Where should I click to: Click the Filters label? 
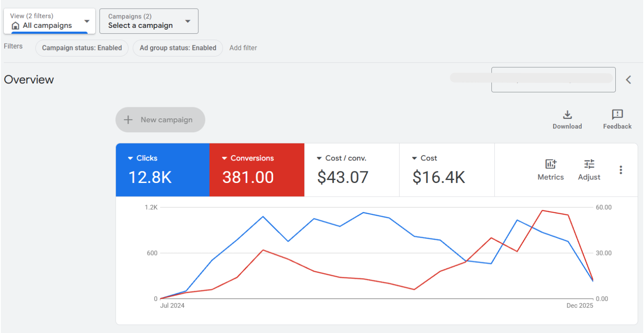[x=13, y=46]
